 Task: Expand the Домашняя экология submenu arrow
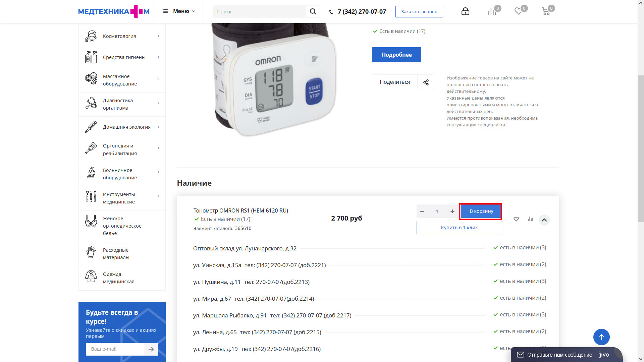[159, 127]
